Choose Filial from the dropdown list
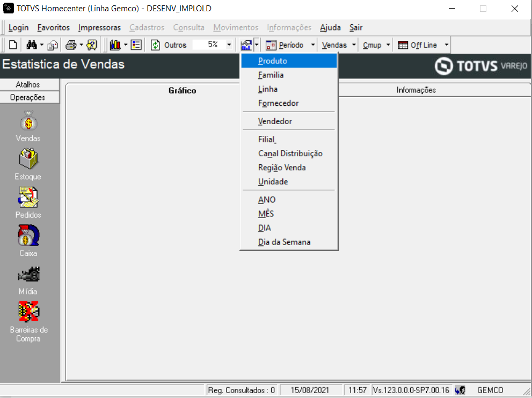Viewport: 532px width, 398px height. pyautogui.click(x=289, y=139)
